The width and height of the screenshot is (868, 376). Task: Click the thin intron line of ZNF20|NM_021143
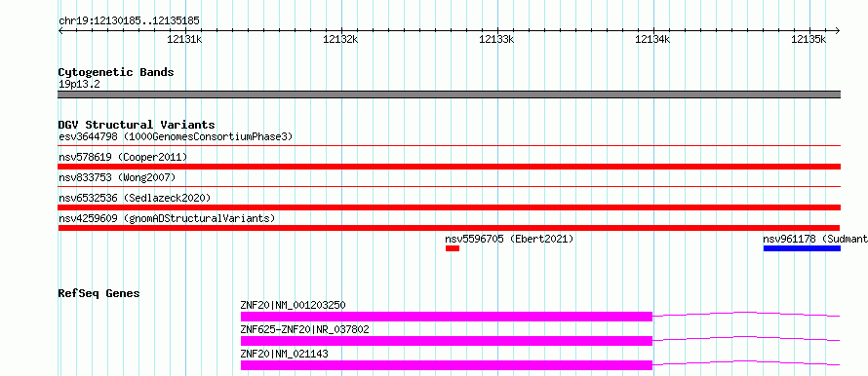746,362
